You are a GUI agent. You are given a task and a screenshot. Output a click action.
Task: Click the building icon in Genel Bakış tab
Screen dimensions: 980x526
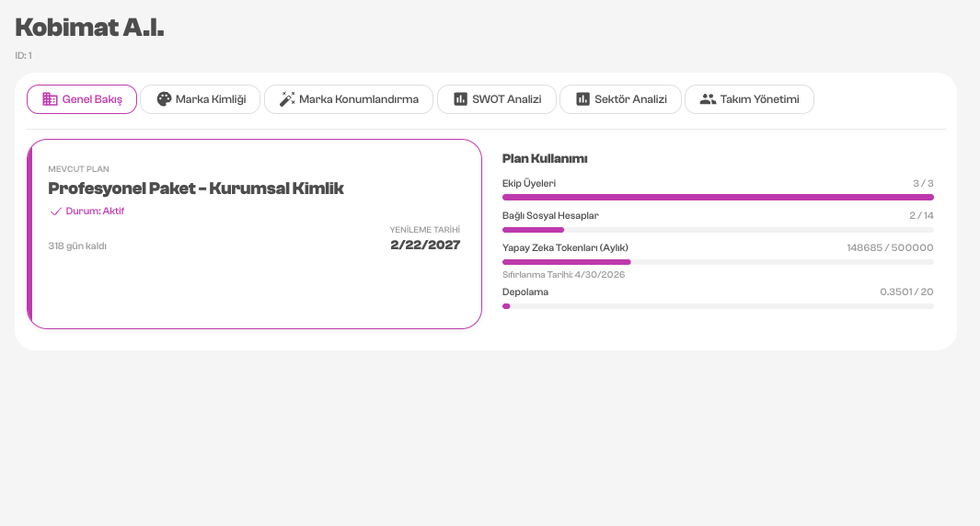50,98
